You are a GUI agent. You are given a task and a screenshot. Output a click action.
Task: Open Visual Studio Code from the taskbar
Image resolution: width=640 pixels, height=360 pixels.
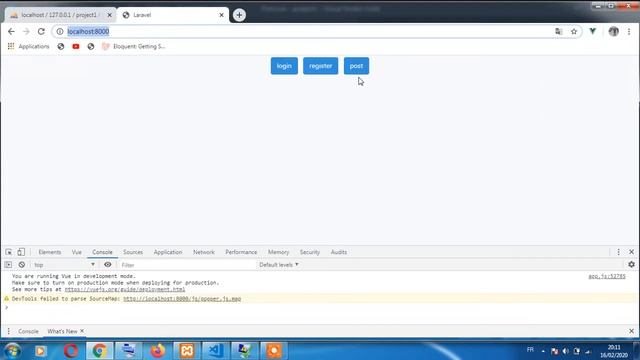coord(216,351)
